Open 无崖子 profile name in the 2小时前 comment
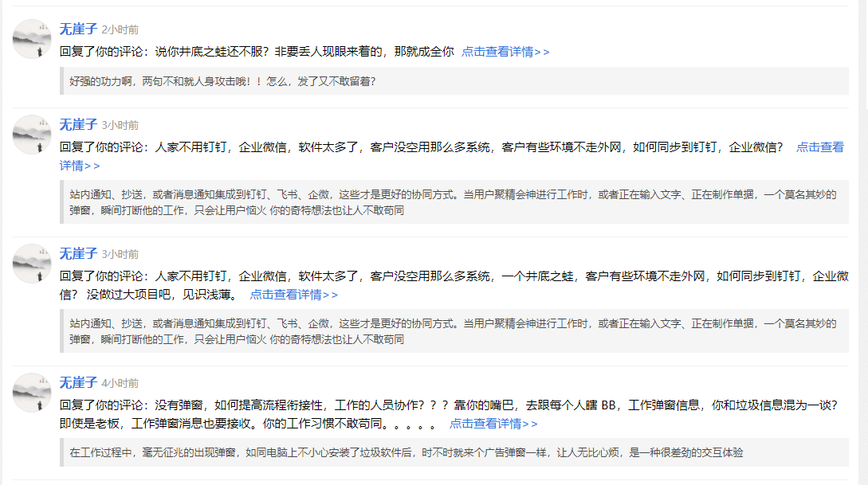 click(78, 29)
